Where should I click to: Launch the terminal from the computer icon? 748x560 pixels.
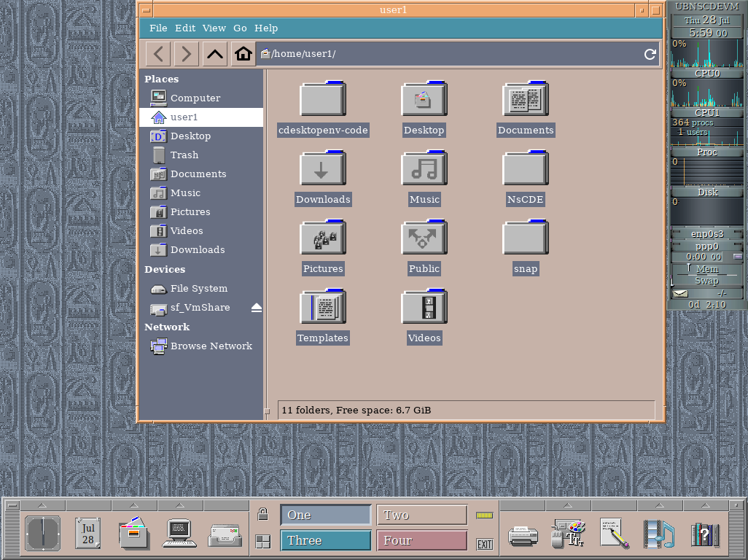(x=179, y=533)
